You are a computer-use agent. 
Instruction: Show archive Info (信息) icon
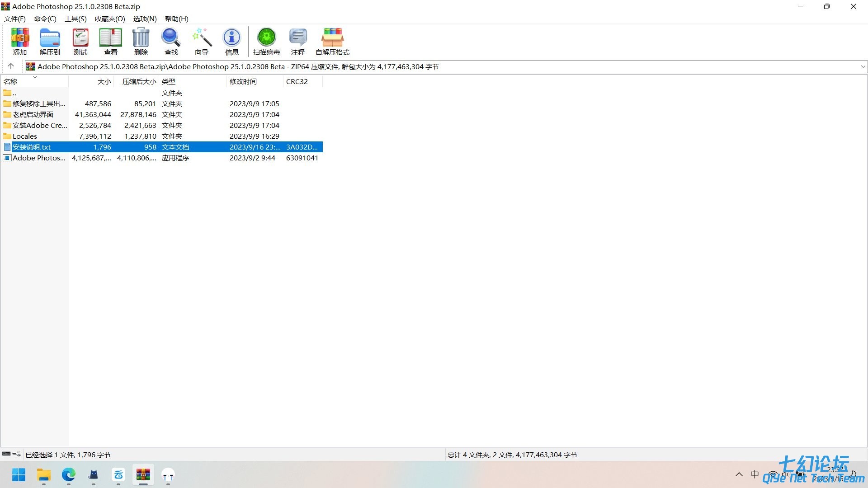232,42
